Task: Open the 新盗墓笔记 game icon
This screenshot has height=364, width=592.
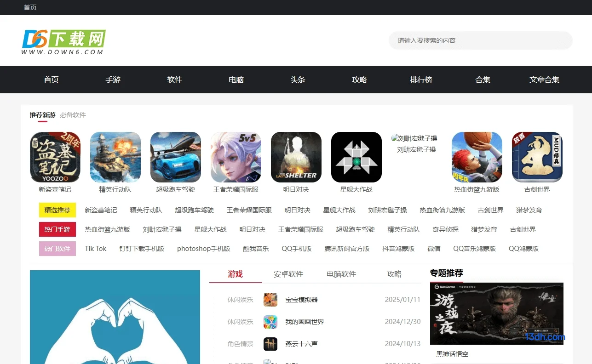Action: pos(55,157)
